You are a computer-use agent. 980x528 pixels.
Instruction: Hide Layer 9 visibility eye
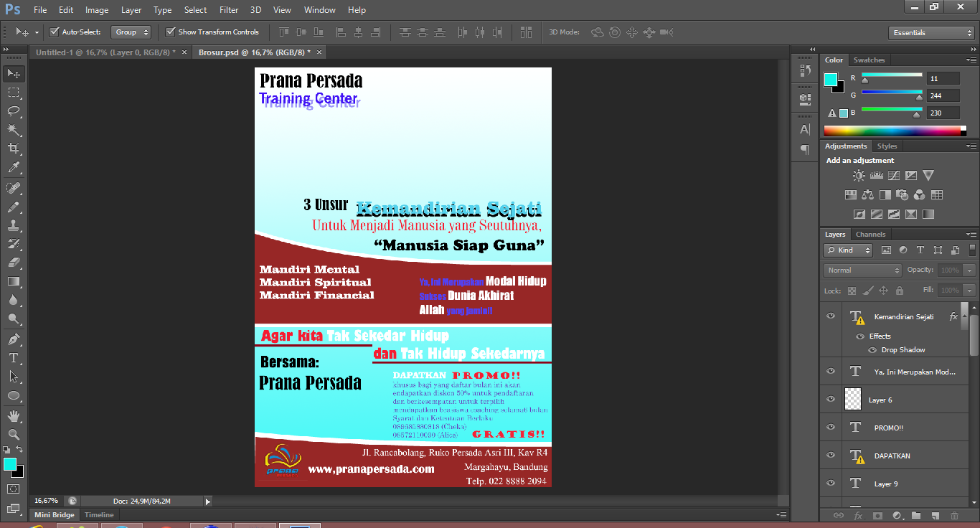click(831, 483)
